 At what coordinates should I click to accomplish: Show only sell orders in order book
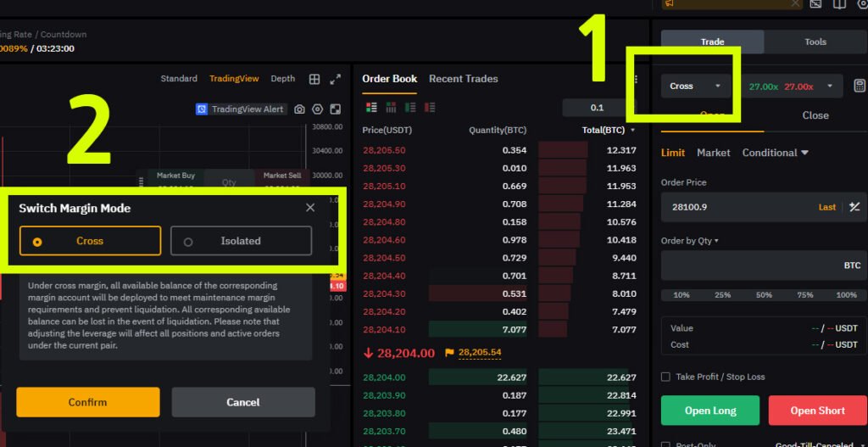tap(430, 108)
